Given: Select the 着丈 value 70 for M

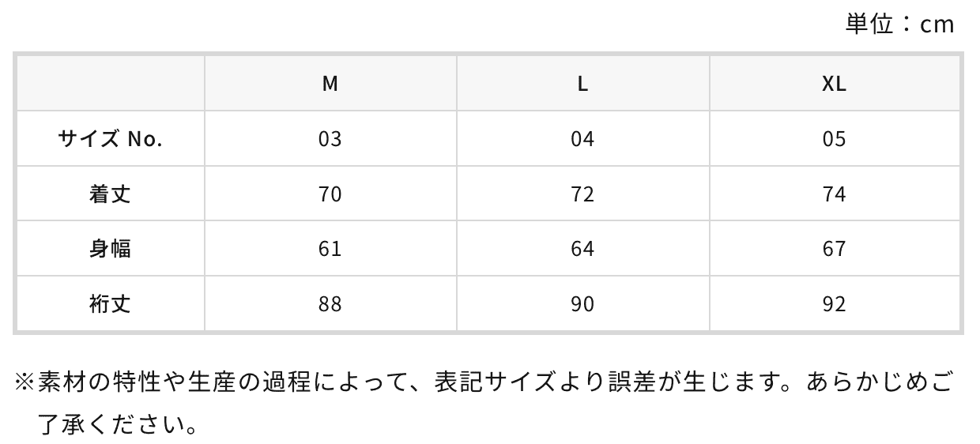Looking at the screenshot, I should click(x=330, y=194).
